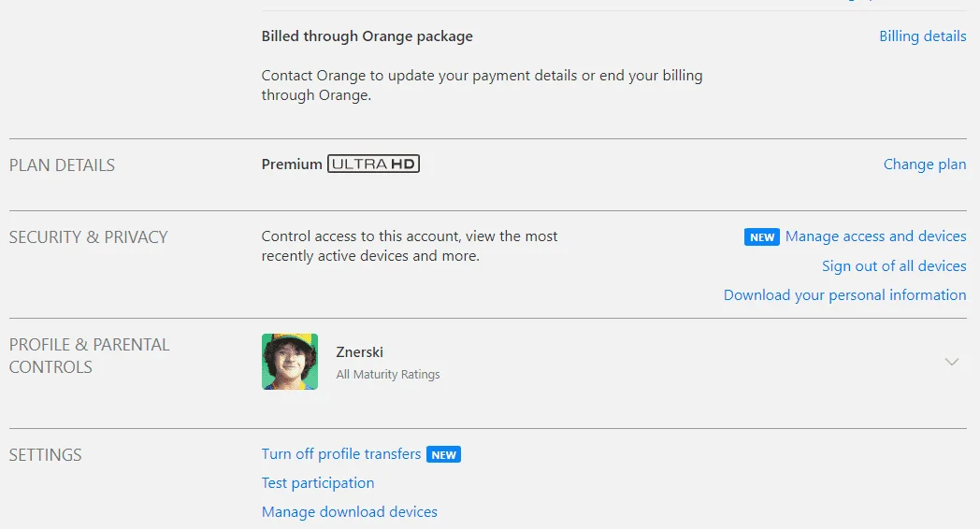The image size is (980, 529).
Task: Open Manage download devices
Action: pos(350,512)
